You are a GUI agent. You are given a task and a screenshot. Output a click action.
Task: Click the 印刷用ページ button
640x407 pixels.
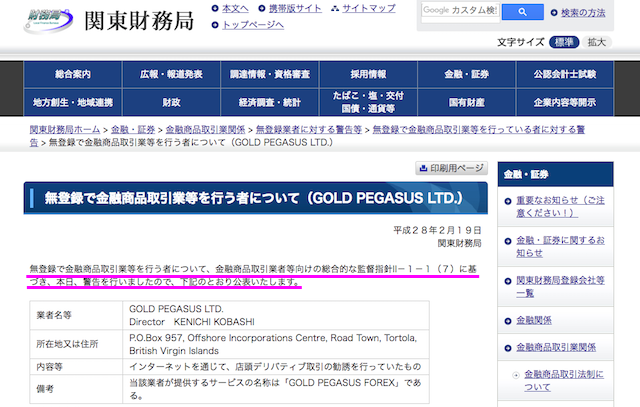(451, 168)
